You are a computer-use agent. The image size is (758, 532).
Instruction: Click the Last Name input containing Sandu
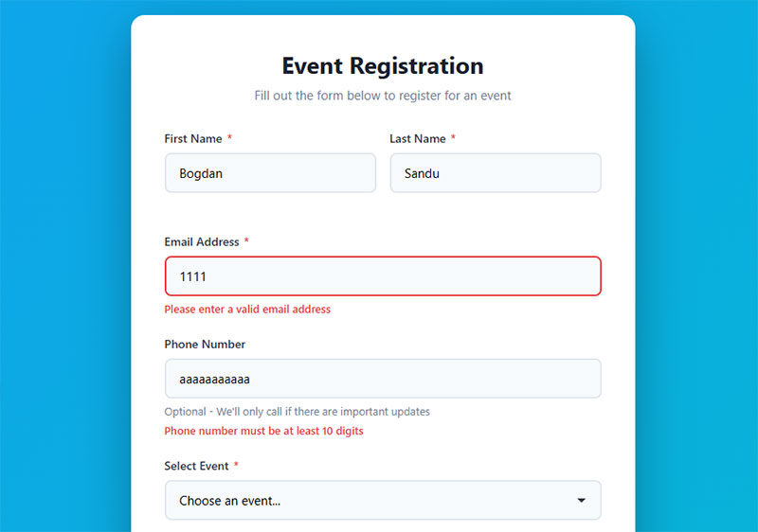tap(496, 173)
